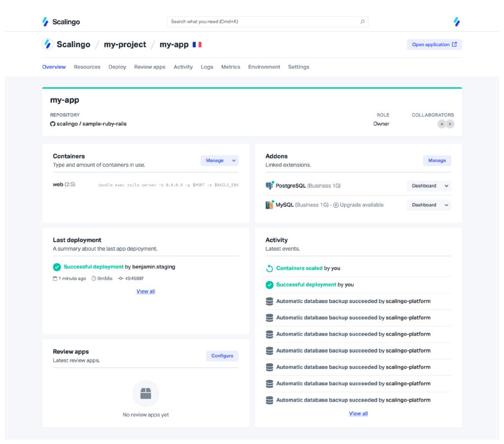Image resolution: width=504 pixels, height=444 pixels.
Task: Click the PostgreSQL addon icon
Action: click(x=269, y=185)
